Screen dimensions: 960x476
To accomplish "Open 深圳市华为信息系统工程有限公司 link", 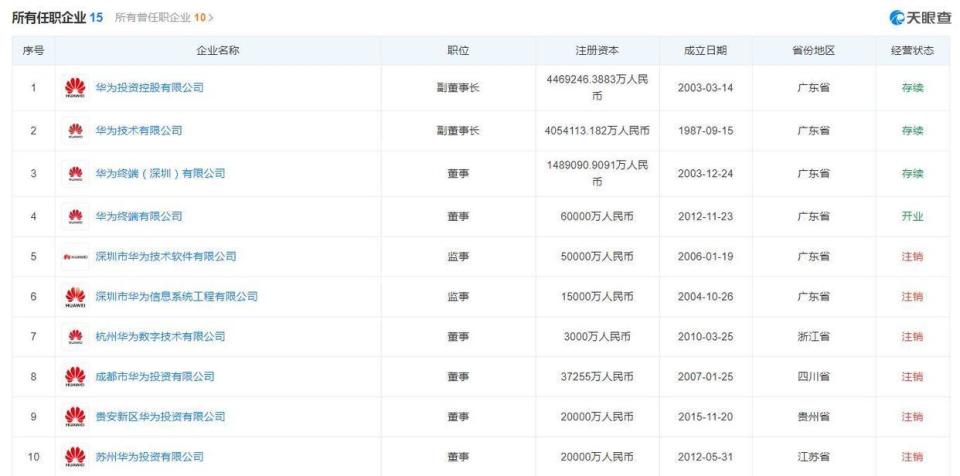I will [x=177, y=297].
